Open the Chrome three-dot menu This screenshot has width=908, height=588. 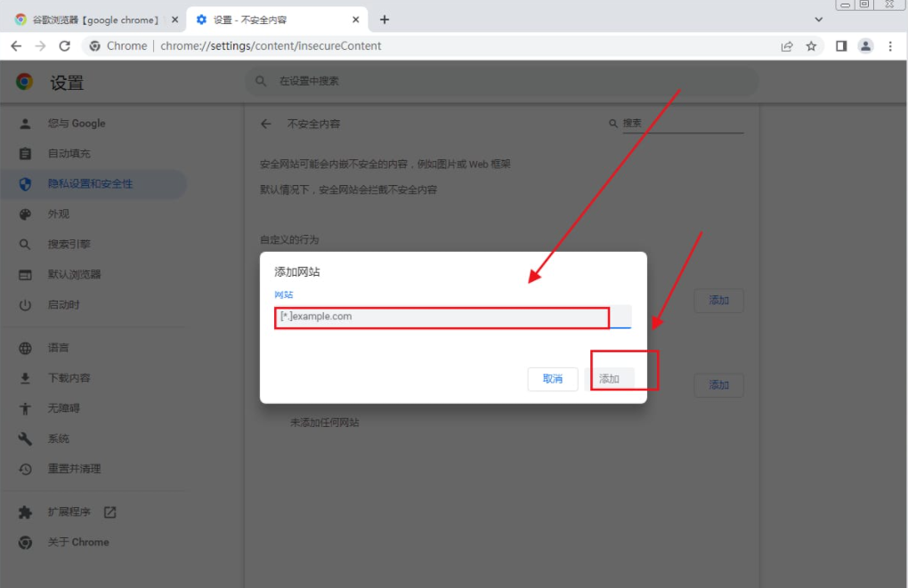click(890, 46)
